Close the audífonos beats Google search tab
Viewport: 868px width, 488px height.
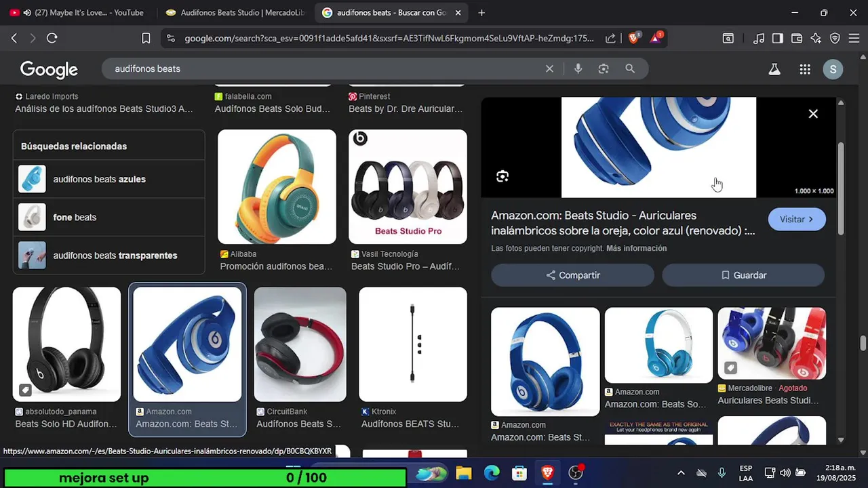(x=458, y=13)
